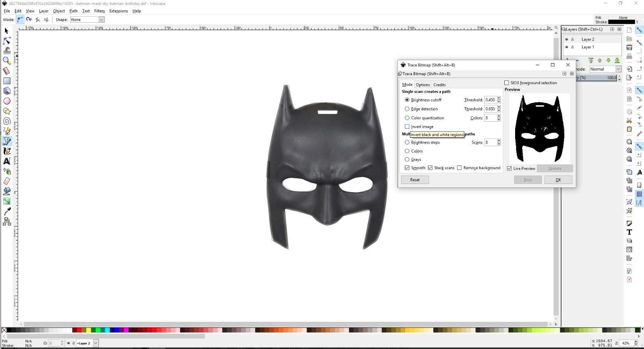This screenshot has width=644, height=349.
Task: Select the Spiral tool
Action: tap(7, 121)
